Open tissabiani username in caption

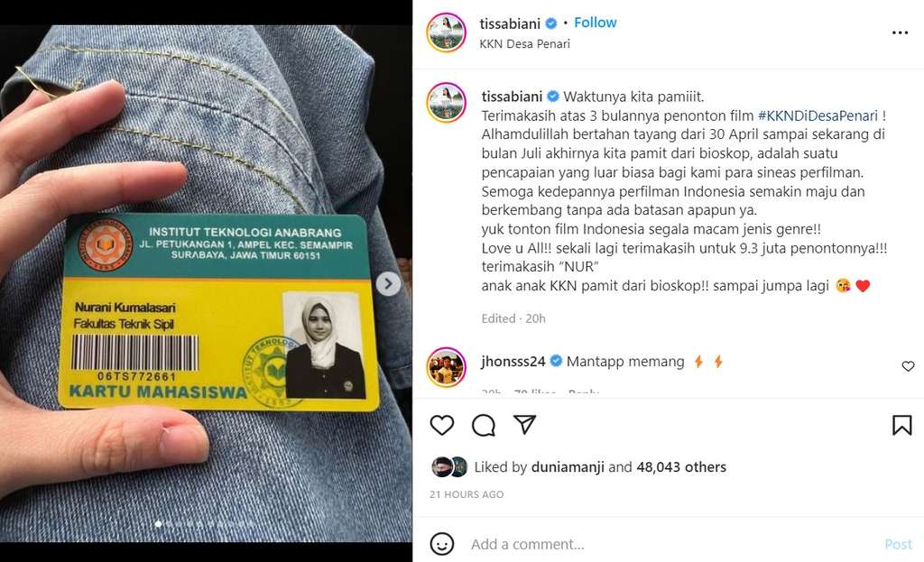click(x=512, y=97)
